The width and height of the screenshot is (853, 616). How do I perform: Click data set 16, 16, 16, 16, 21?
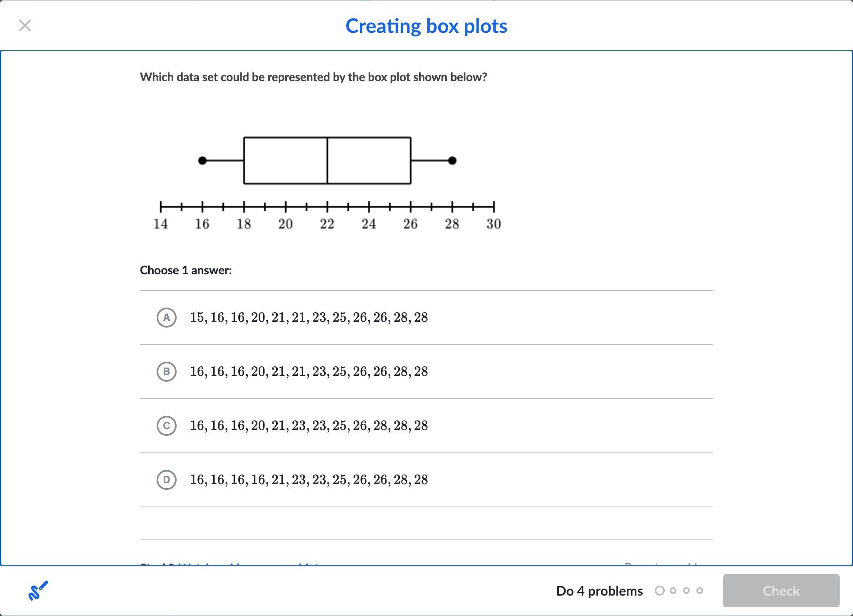309,480
